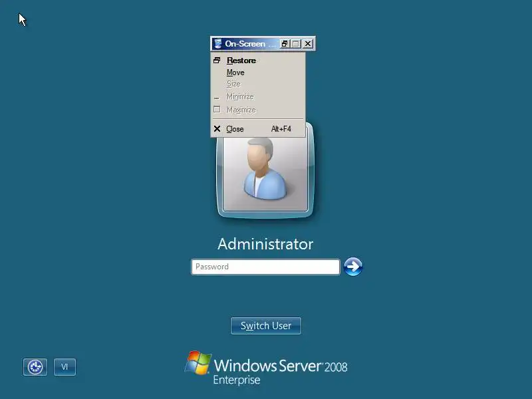Click the greyed Size menu entry
The height and width of the screenshot is (399, 532).
(x=258, y=84)
